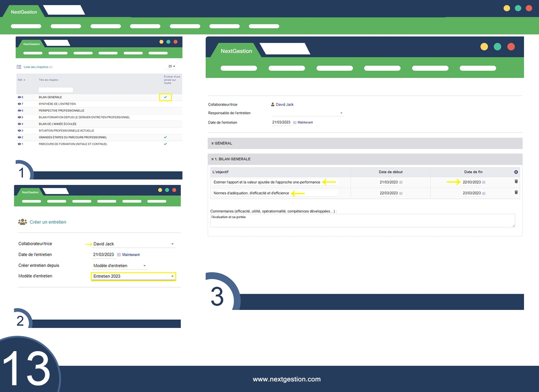Open Responsable de l'entretien dropdown
This screenshot has height=392, width=539.
[x=341, y=113]
